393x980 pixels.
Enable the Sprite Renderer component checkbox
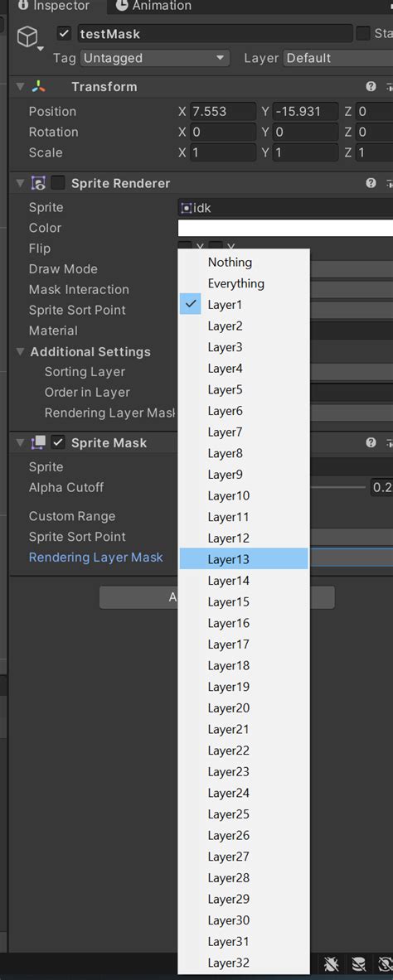58,183
